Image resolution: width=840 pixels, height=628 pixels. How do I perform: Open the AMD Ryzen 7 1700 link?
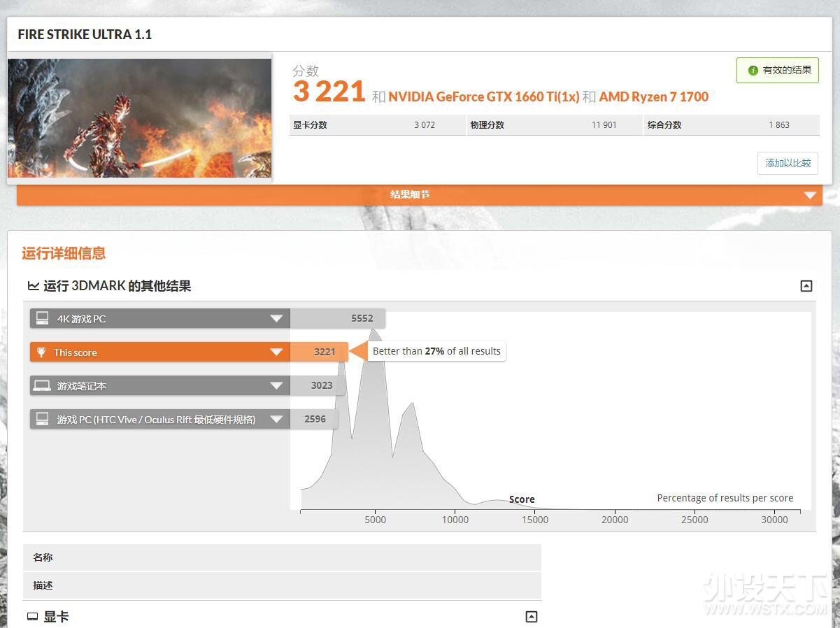[x=654, y=97]
